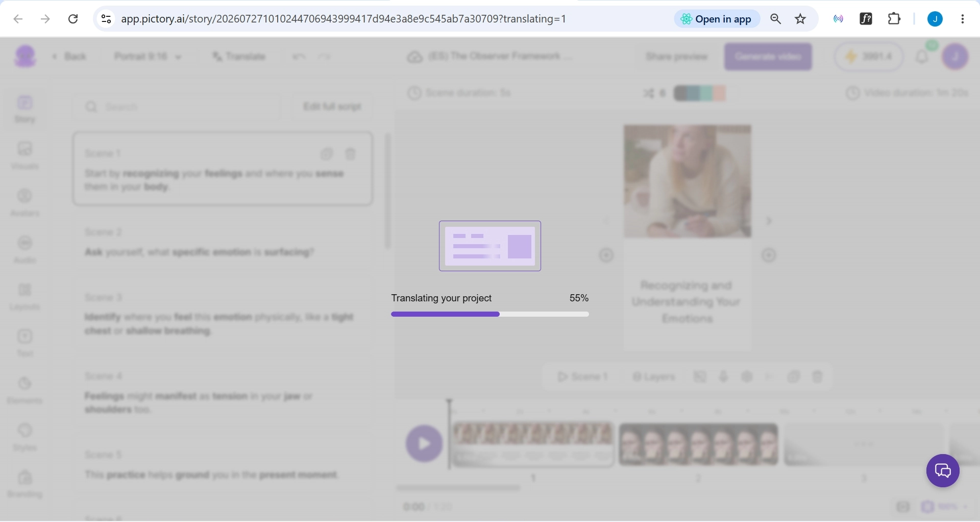Click the credits balance 3991.4 pill
The height and width of the screenshot is (522, 980).
click(869, 57)
